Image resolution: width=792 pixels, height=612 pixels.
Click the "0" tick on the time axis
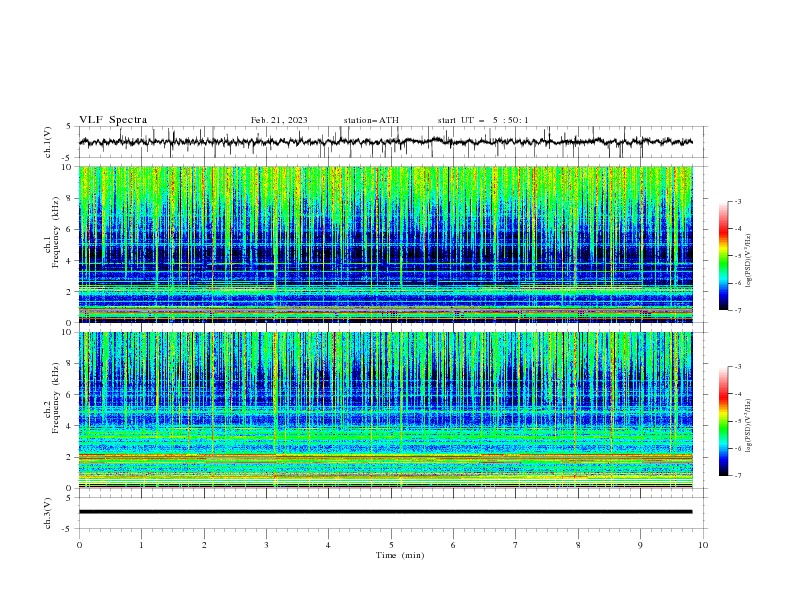tap(79, 545)
